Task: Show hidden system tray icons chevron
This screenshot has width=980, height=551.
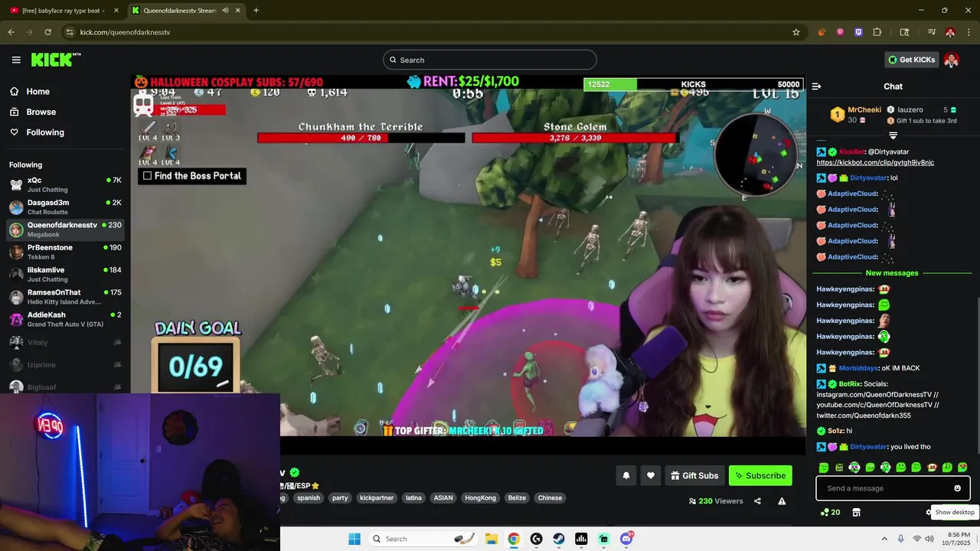Action: (884, 539)
